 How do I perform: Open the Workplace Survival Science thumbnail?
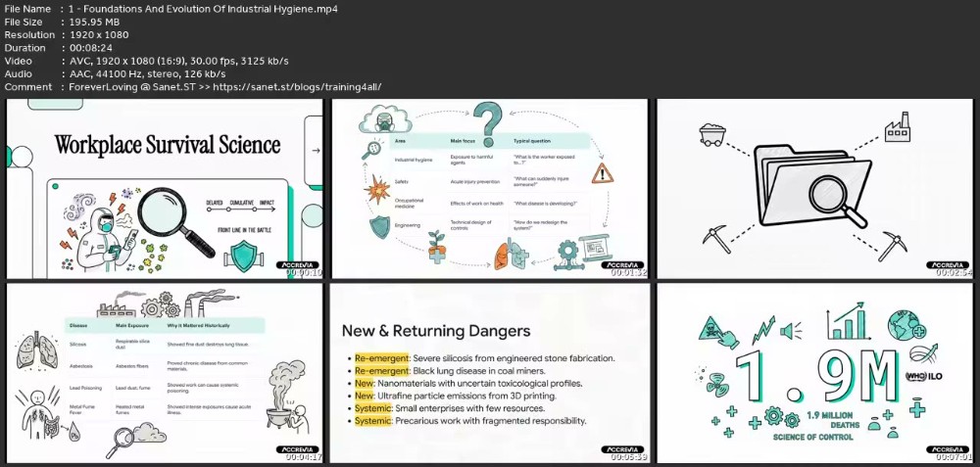[x=165, y=189]
